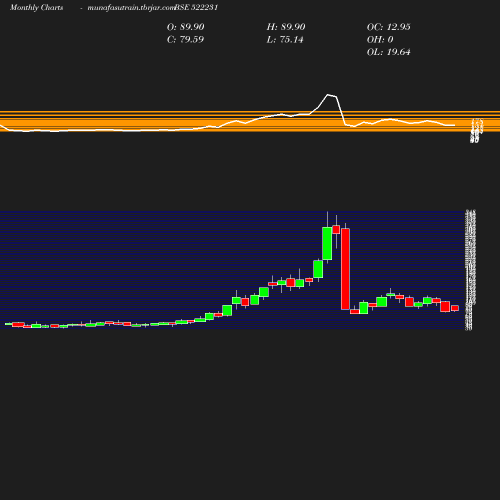Click the peak of the white indicator line
The width and height of the screenshot is (500, 500).
tap(328, 95)
